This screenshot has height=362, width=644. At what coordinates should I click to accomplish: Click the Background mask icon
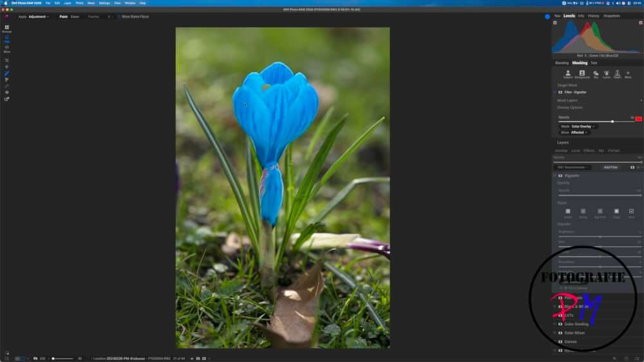pyautogui.click(x=582, y=73)
